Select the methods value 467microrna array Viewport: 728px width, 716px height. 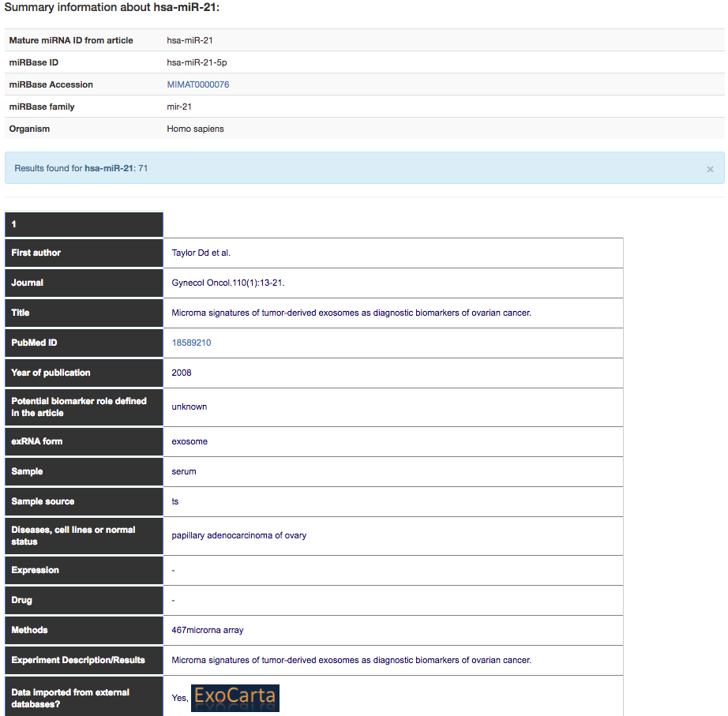[208, 630]
